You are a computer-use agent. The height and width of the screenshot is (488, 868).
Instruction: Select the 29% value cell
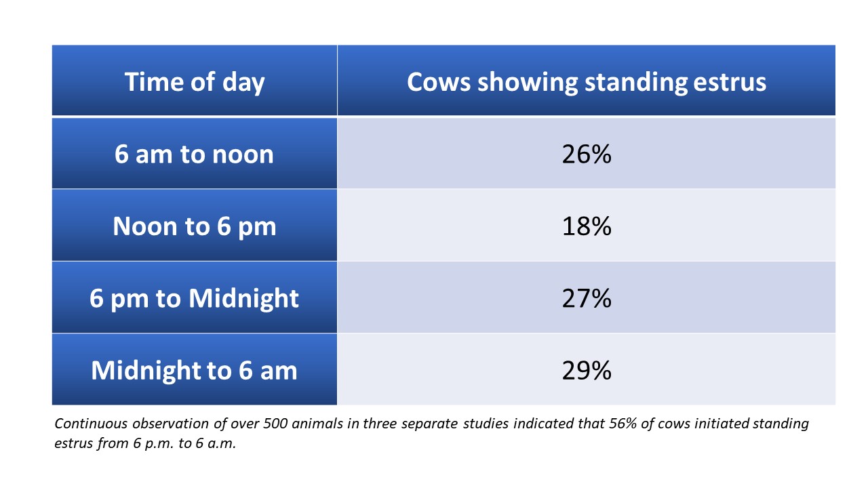coord(587,369)
